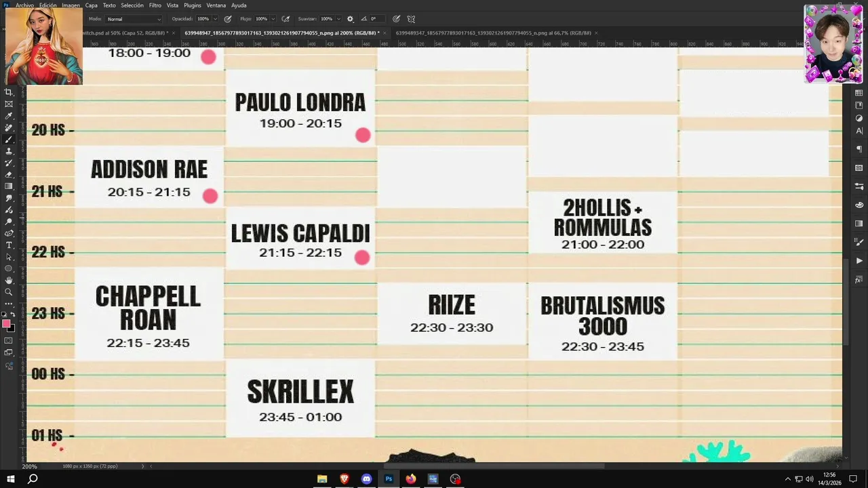Expand the Suavizar slider dropdown arrow

tap(339, 19)
